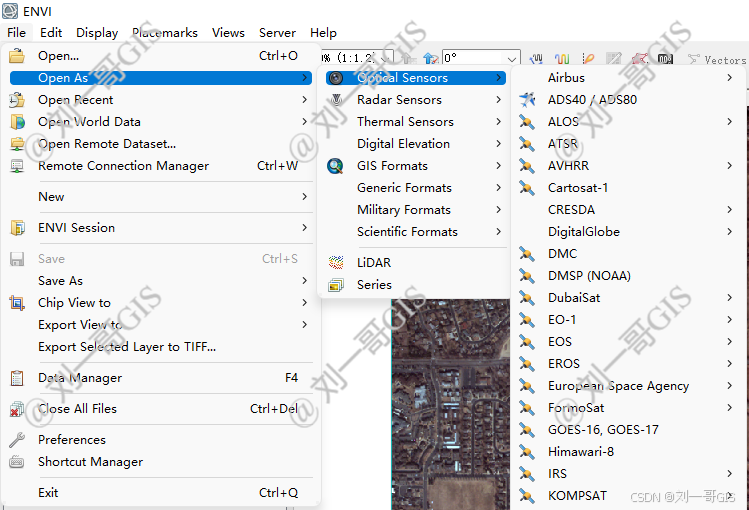Click the ENVI Session icon

tap(17, 228)
